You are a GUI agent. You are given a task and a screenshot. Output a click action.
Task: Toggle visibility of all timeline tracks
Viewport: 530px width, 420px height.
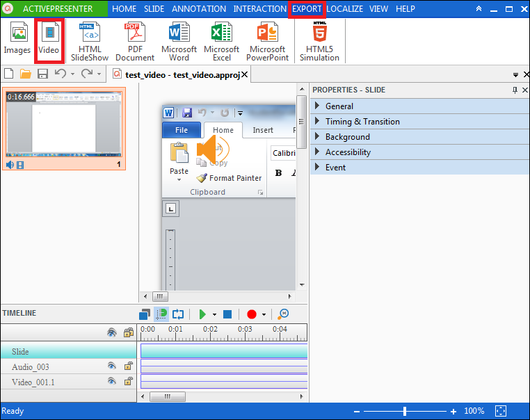click(x=112, y=332)
